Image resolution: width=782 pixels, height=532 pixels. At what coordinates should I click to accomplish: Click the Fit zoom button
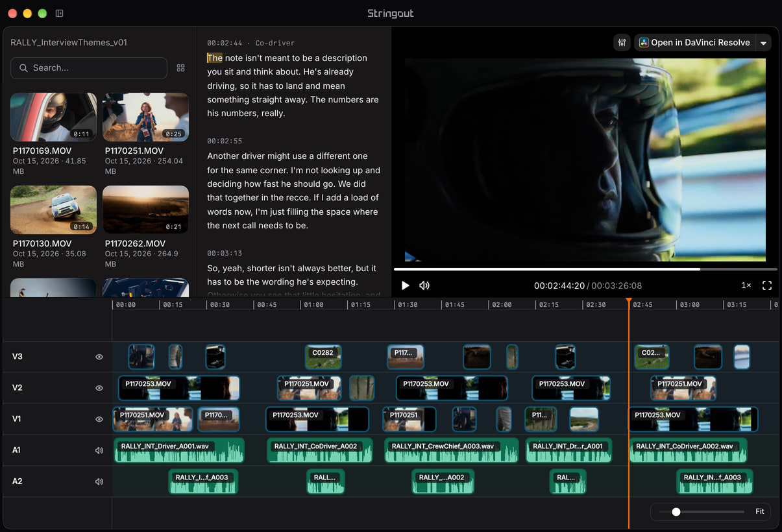coord(759,512)
